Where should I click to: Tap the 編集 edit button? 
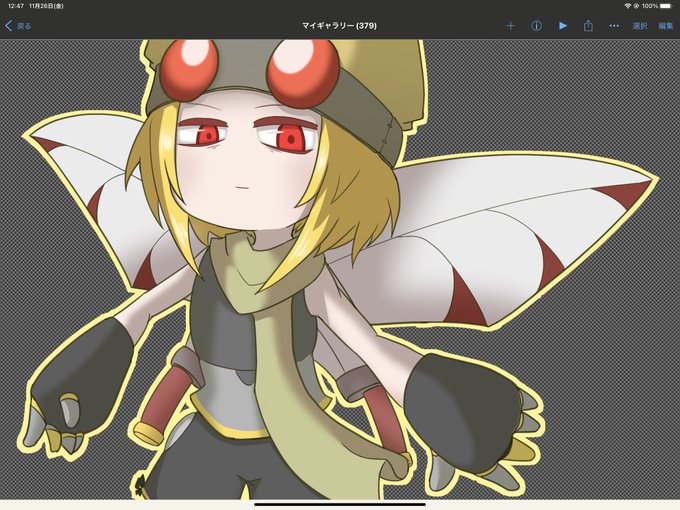[x=666, y=26]
